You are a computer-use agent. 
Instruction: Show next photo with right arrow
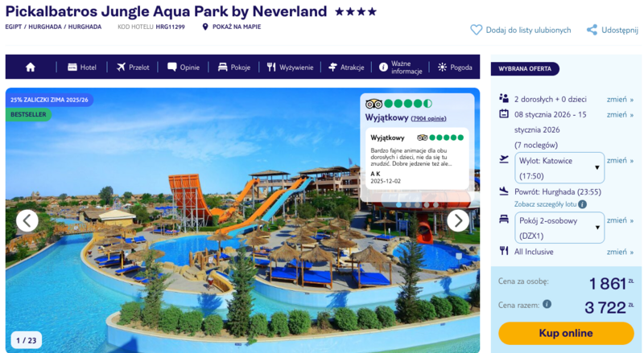click(x=458, y=221)
